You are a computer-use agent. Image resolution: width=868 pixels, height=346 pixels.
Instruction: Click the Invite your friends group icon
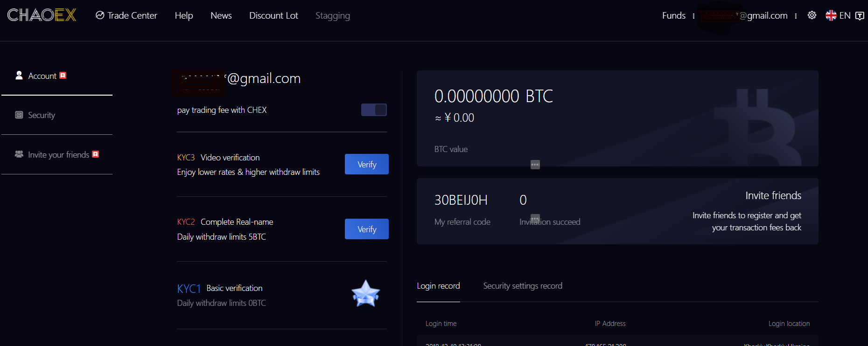click(x=19, y=154)
